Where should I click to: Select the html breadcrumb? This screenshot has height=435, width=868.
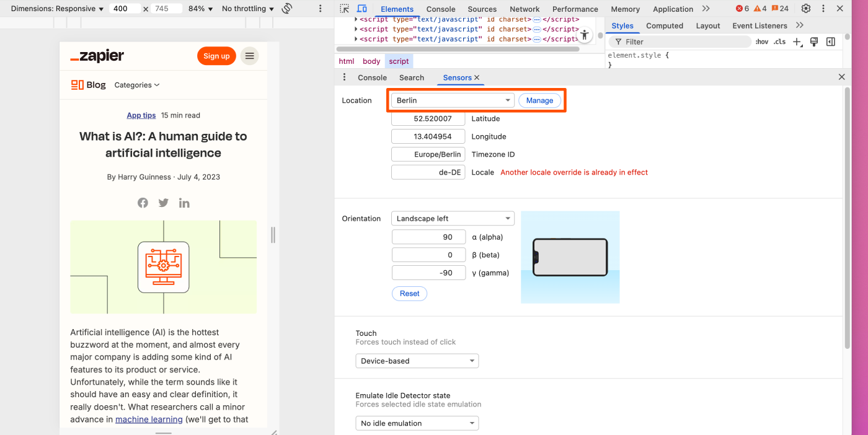[x=347, y=61]
